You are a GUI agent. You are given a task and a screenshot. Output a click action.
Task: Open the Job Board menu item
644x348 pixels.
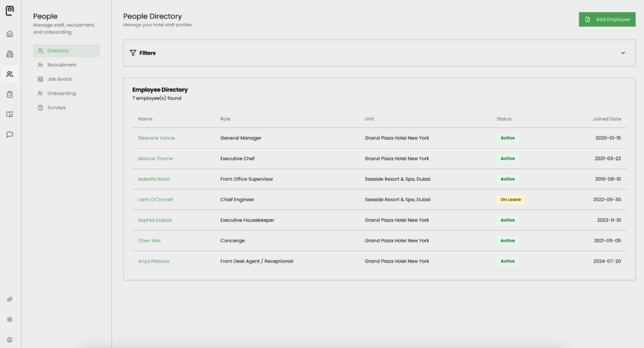pyautogui.click(x=59, y=79)
